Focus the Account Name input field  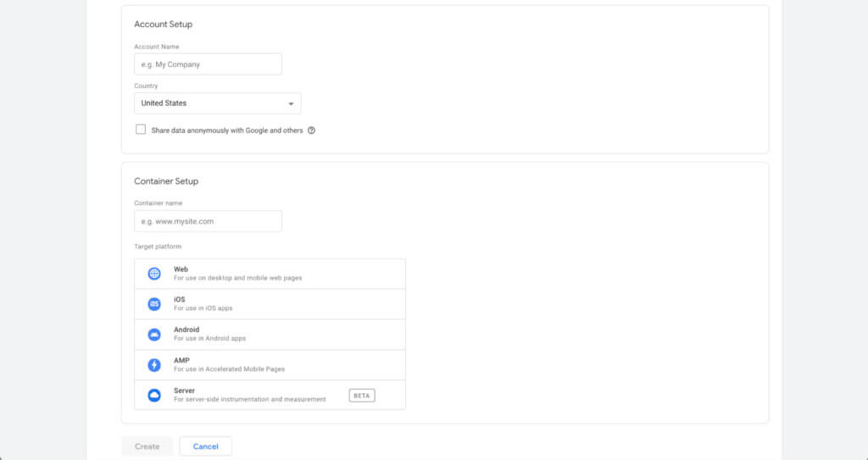[x=208, y=64]
